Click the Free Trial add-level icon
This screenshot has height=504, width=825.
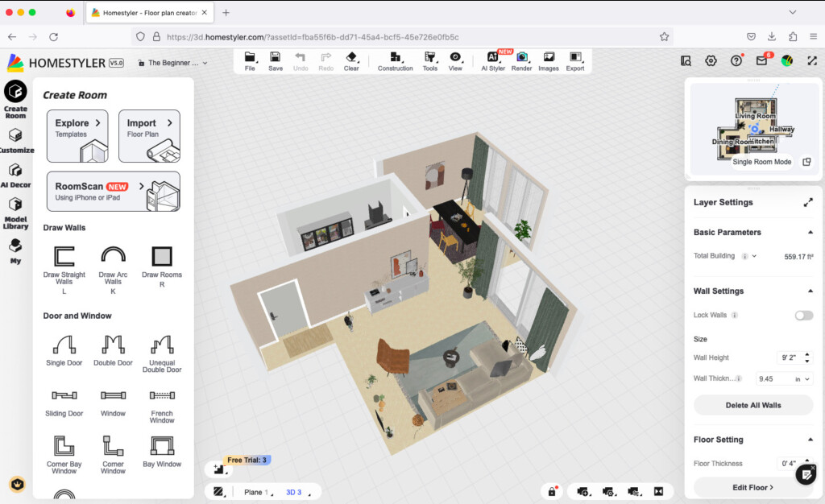click(x=219, y=469)
